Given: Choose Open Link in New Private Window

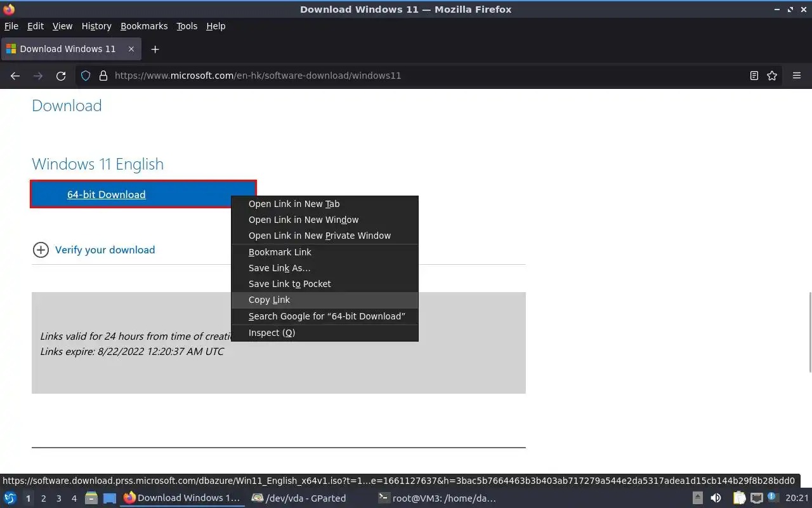Looking at the screenshot, I should 325,236.
